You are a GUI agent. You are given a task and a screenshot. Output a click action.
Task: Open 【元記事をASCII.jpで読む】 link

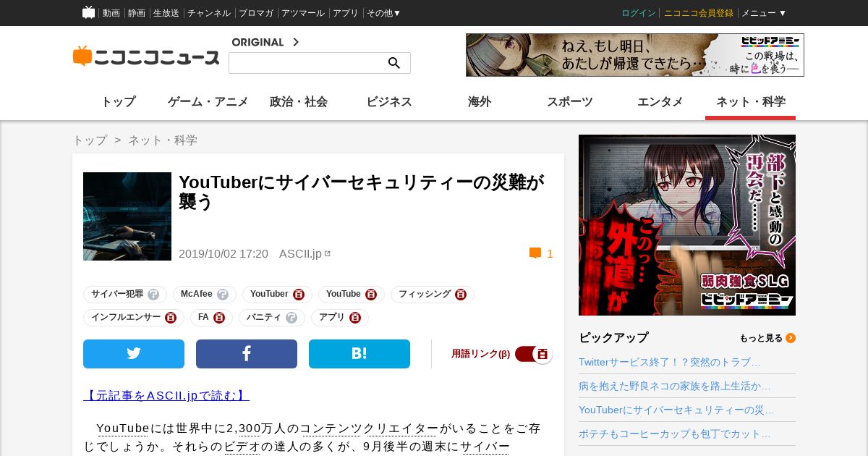166,395
